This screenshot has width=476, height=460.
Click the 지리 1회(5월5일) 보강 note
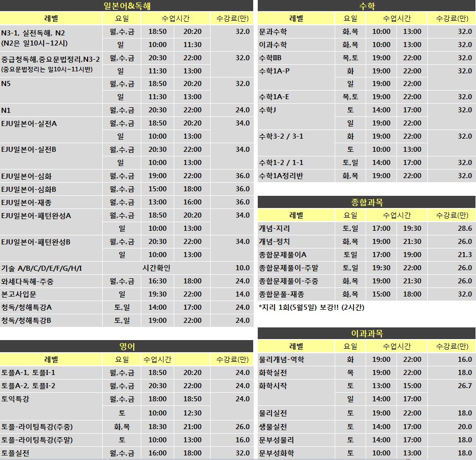[311, 307]
